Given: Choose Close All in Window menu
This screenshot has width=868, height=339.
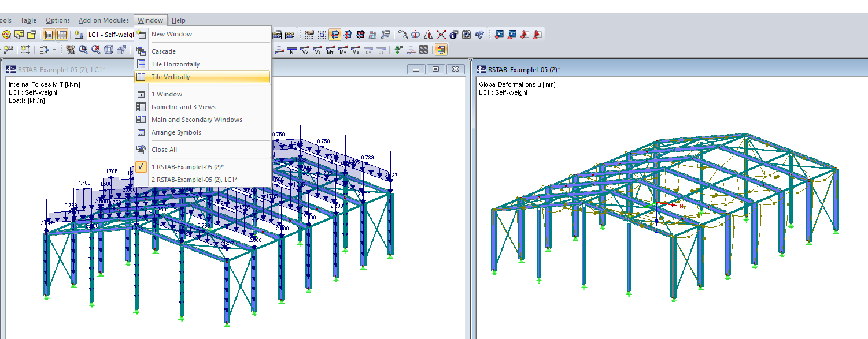Looking at the screenshot, I should [202, 150].
